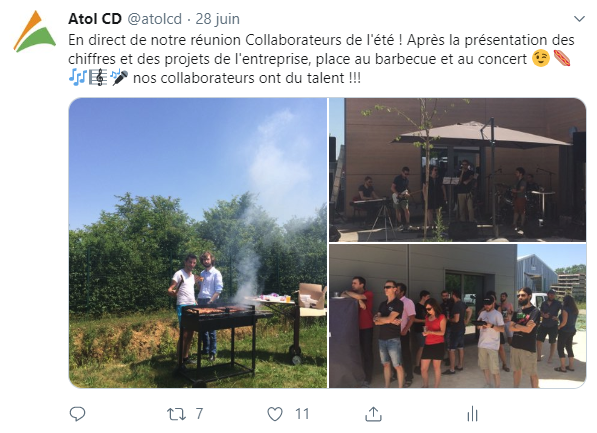The height and width of the screenshot is (433, 597).
Task: Click the musical notes emoji
Action: 78,78
